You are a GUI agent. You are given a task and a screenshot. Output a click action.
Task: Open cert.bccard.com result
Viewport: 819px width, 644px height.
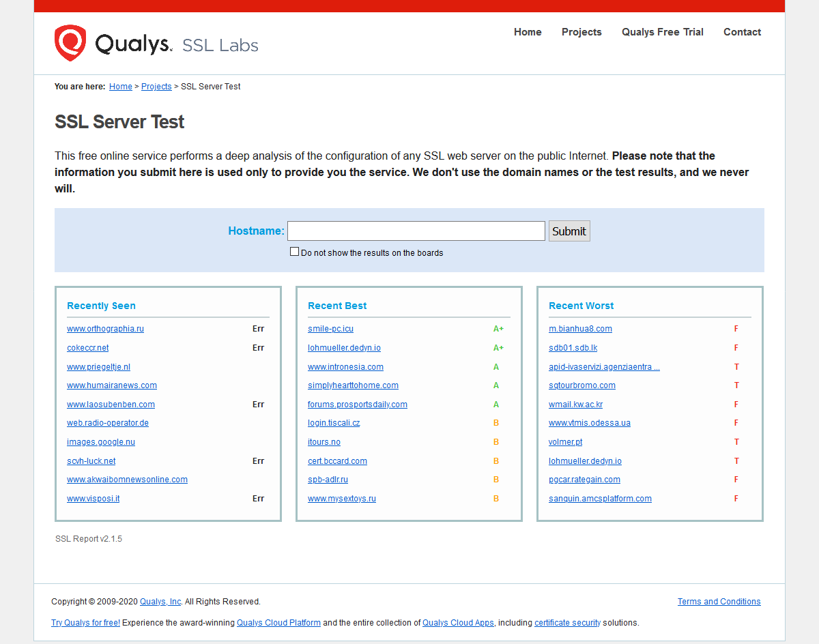click(337, 461)
